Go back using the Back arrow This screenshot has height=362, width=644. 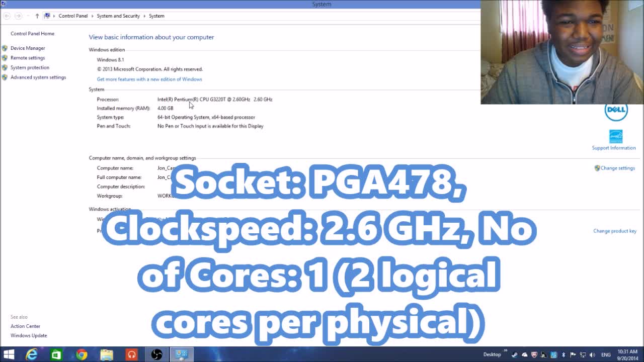coord(7,16)
